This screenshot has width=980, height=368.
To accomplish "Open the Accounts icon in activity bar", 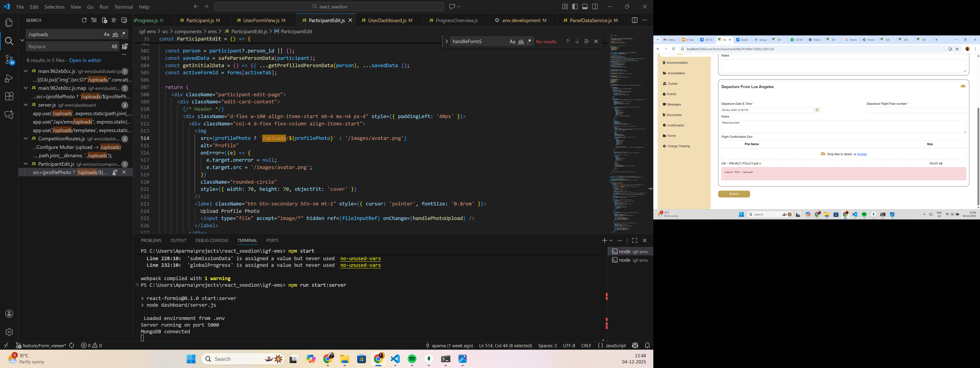I will [9, 313].
